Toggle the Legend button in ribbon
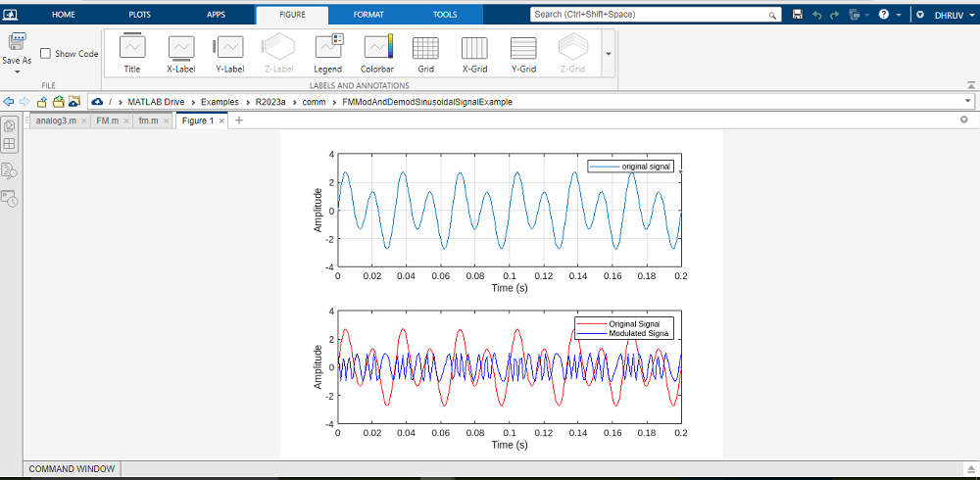 tap(327, 53)
